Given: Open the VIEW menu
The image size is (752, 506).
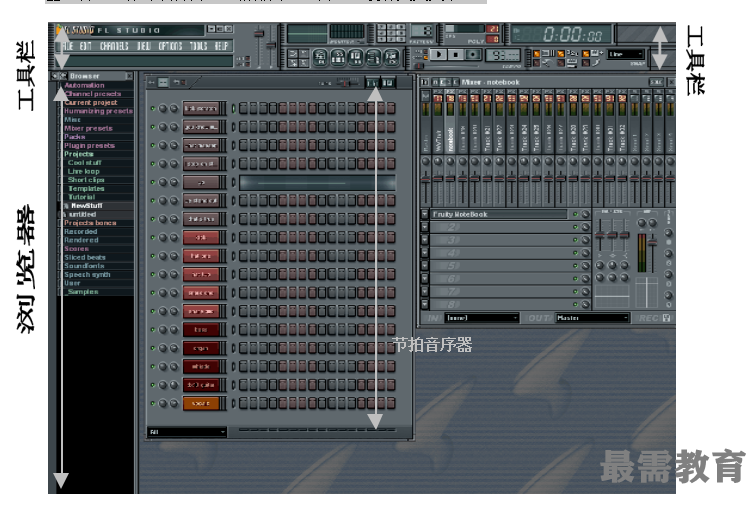Looking at the screenshot, I should (x=143, y=46).
